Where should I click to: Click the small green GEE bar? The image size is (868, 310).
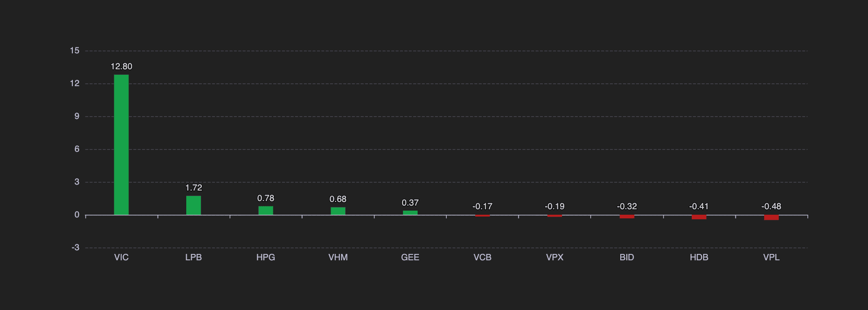tap(410, 212)
